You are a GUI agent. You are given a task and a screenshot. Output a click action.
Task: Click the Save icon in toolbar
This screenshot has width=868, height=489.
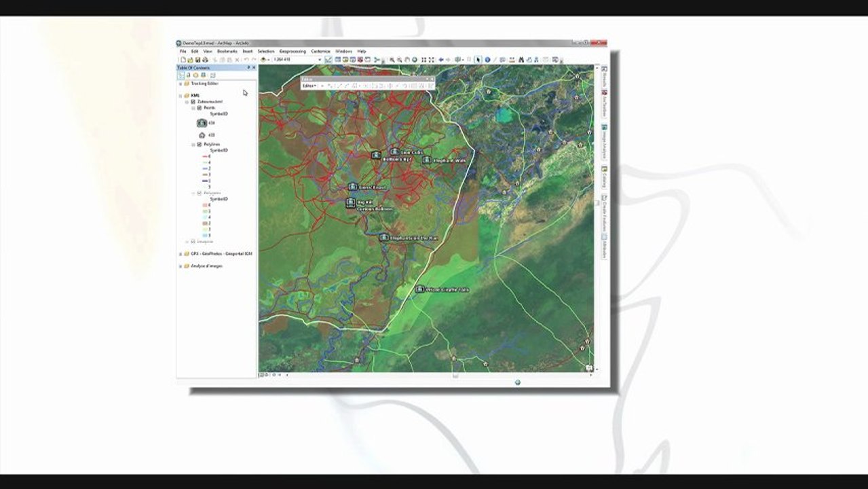pyautogui.click(x=197, y=60)
